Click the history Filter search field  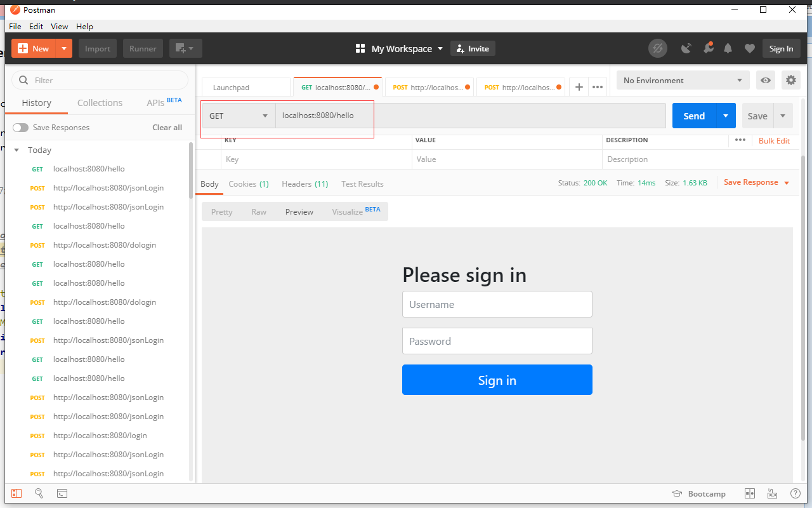point(100,81)
